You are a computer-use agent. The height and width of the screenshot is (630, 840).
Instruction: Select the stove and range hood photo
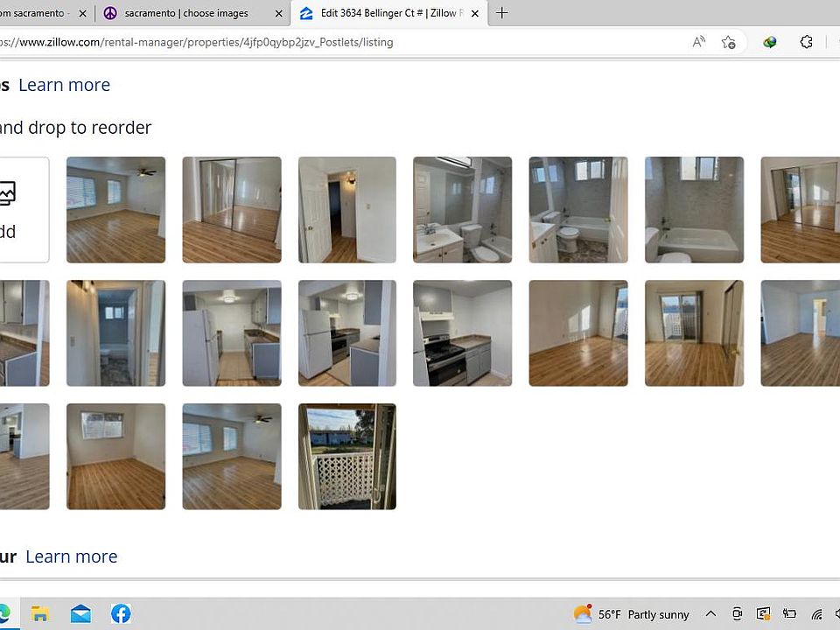point(462,333)
